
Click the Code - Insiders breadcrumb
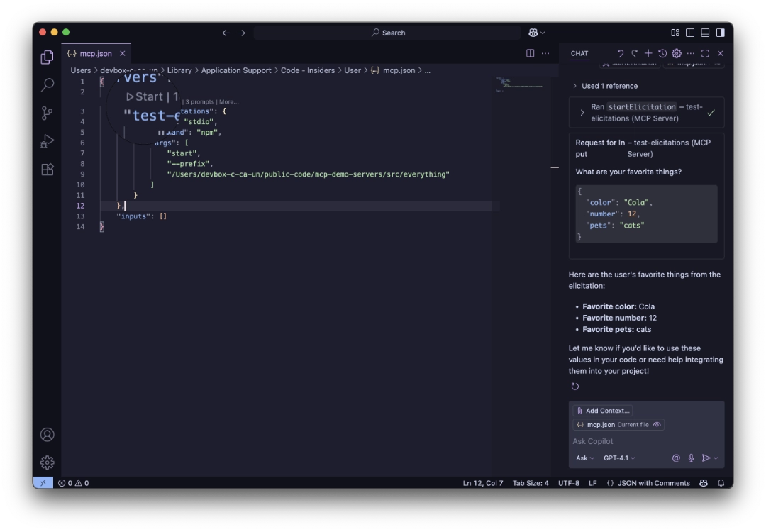[x=308, y=70]
